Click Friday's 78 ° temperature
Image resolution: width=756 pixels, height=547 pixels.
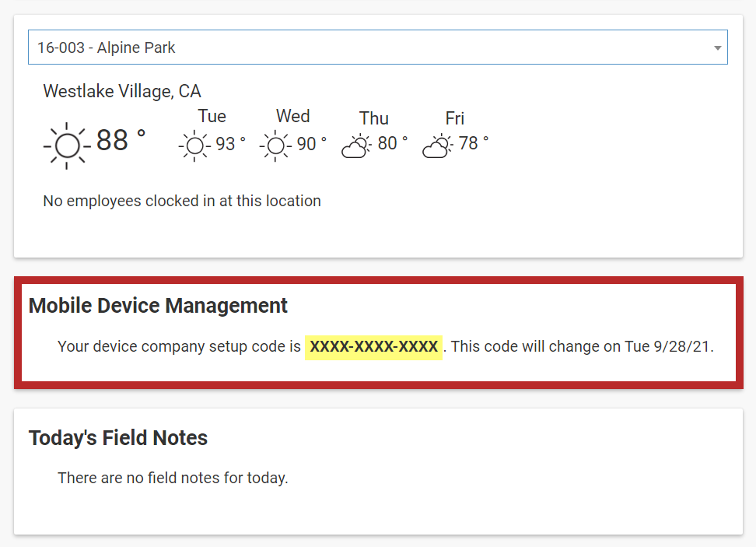coord(474,143)
